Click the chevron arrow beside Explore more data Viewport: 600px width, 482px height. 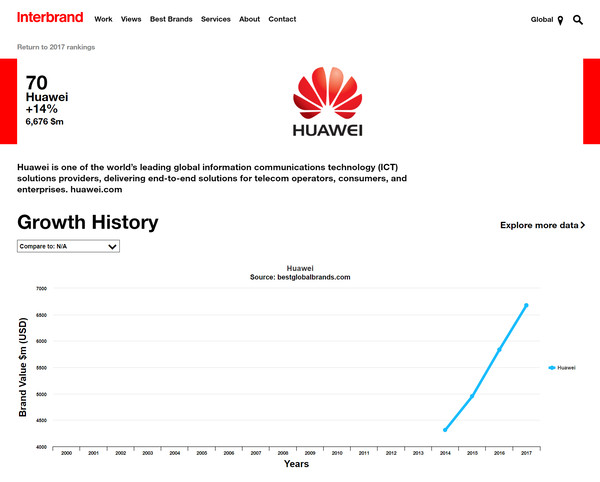tap(583, 225)
